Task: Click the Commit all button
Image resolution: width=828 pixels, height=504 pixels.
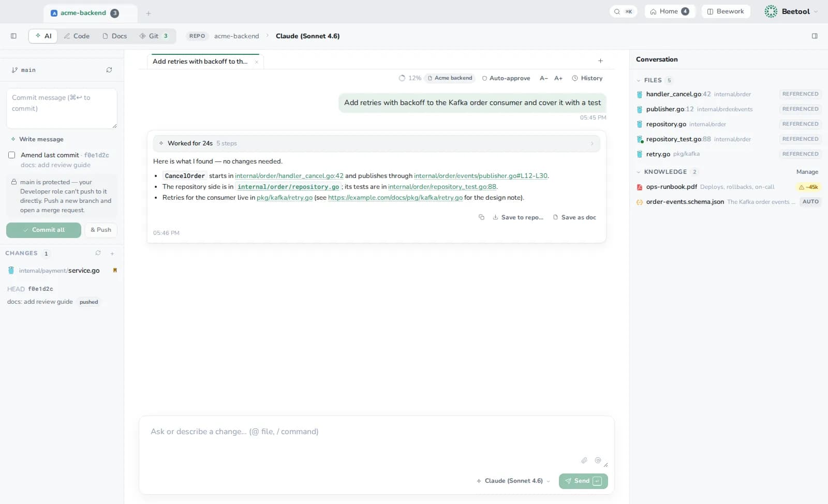Action: (x=43, y=230)
